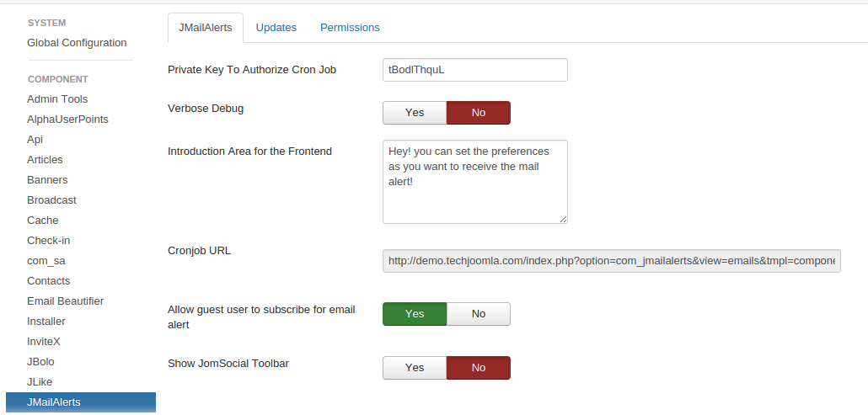Set Verbose Debug to Yes
This screenshot has height=415, width=868.
point(414,113)
